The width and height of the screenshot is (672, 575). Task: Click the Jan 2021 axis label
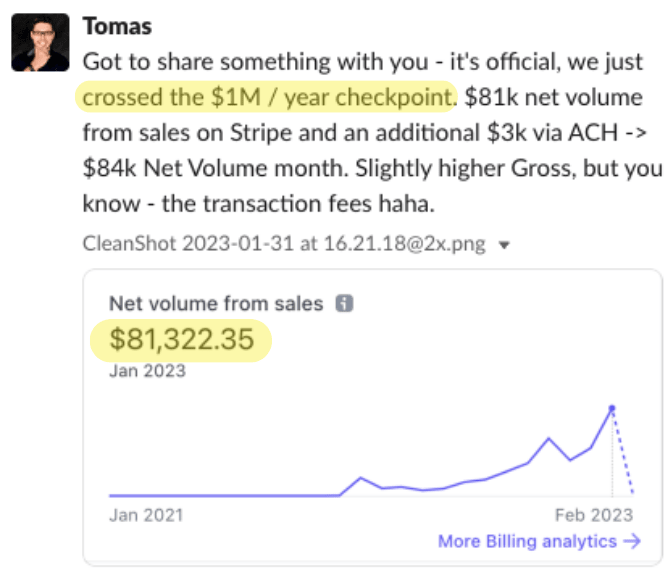click(x=146, y=515)
